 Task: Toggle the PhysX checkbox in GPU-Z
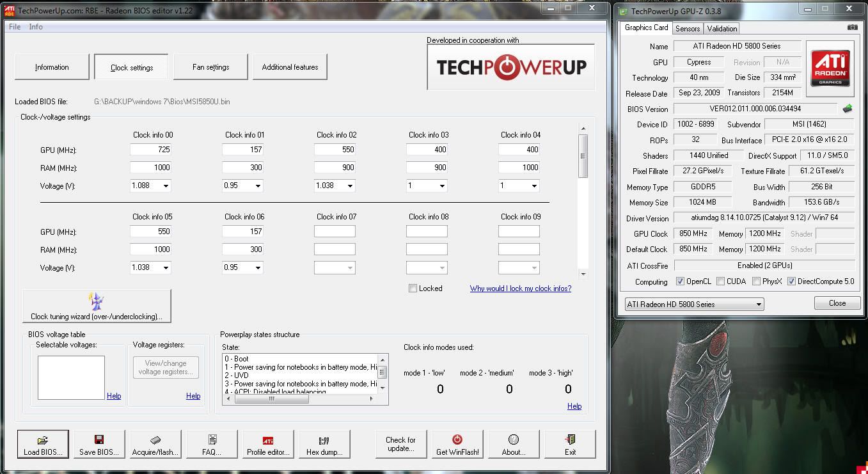757,281
